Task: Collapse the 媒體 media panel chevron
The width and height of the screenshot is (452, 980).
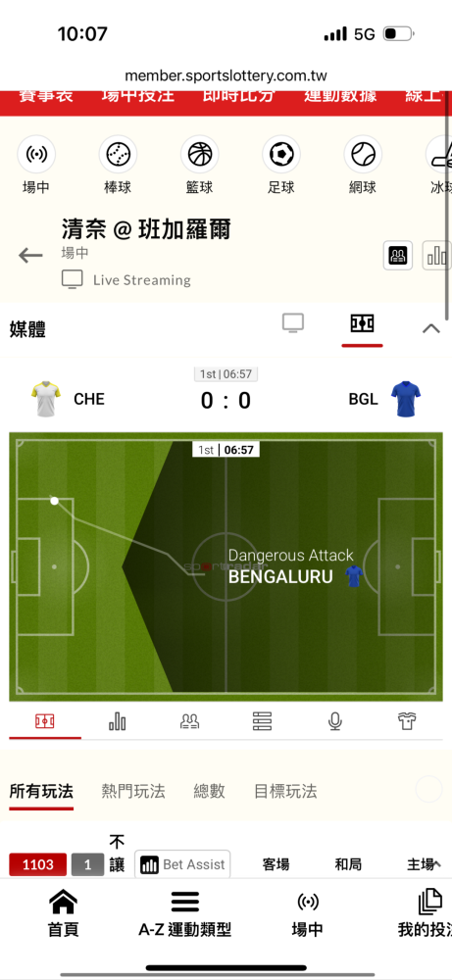Action: 431,328
